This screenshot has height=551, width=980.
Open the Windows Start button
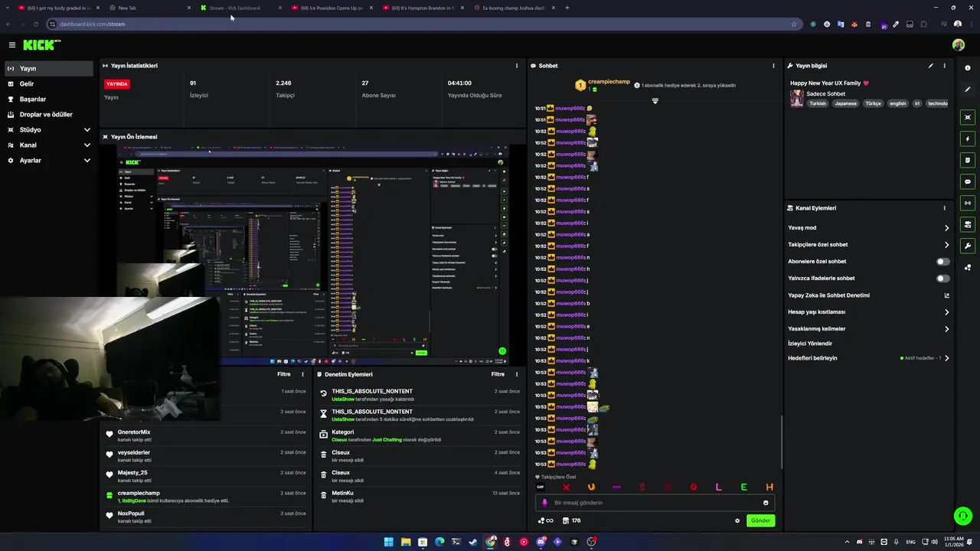(x=388, y=542)
